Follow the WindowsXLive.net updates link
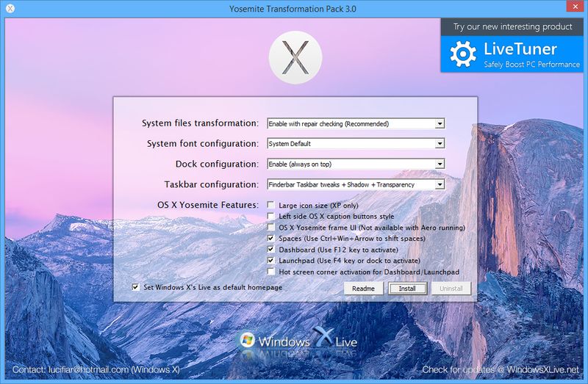 501,369
